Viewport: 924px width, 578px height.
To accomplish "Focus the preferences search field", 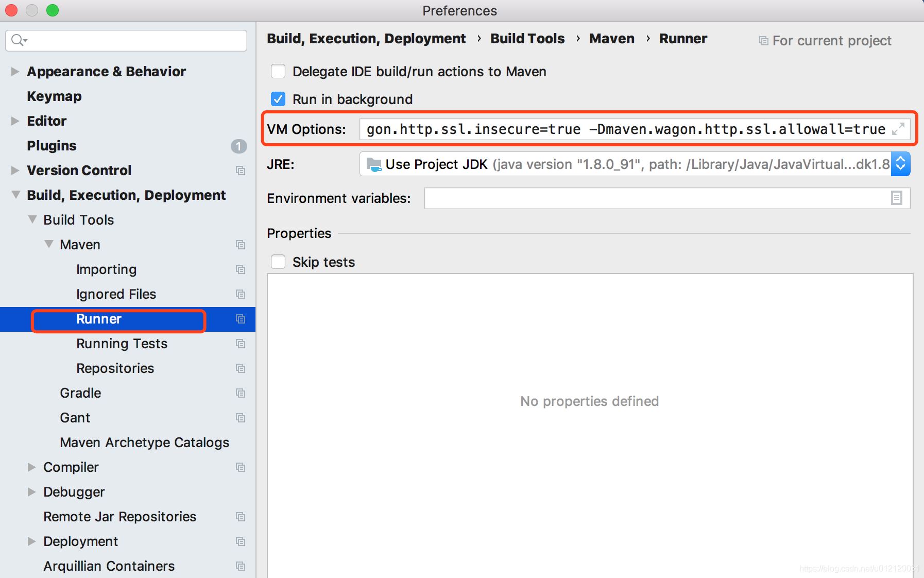I will pos(126,40).
